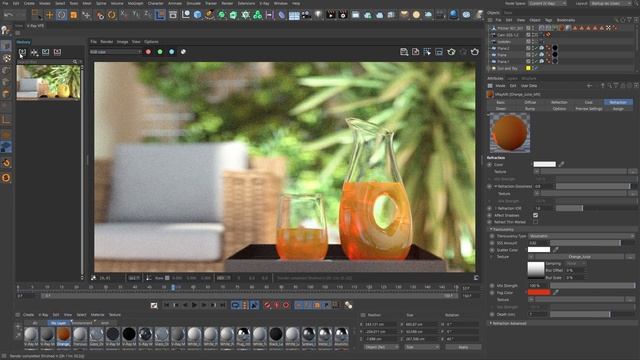Open the V-Ray menu in menu bar

[x=264, y=3]
